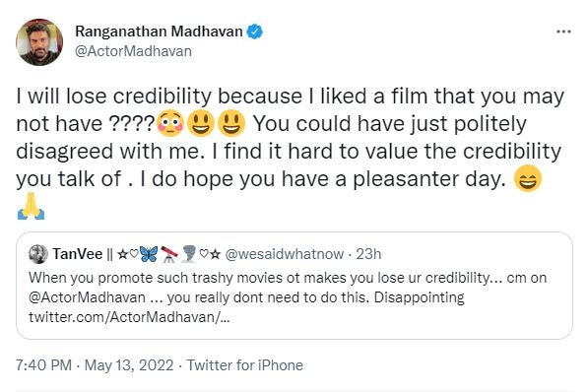Click the @ActorMadhavan mention in quoted tweet
The width and height of the screenshot is (587, 392).
87,297
